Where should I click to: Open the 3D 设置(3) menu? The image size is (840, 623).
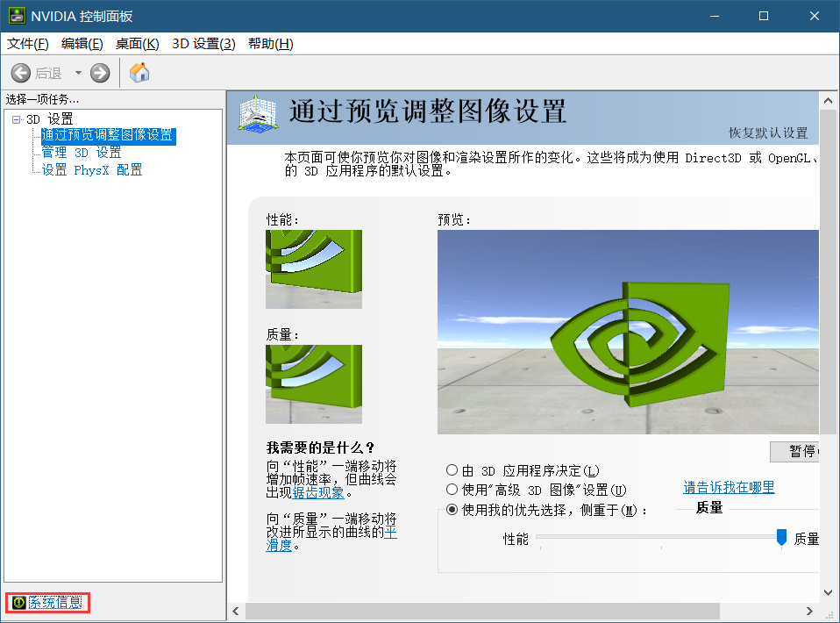(203, 44)
